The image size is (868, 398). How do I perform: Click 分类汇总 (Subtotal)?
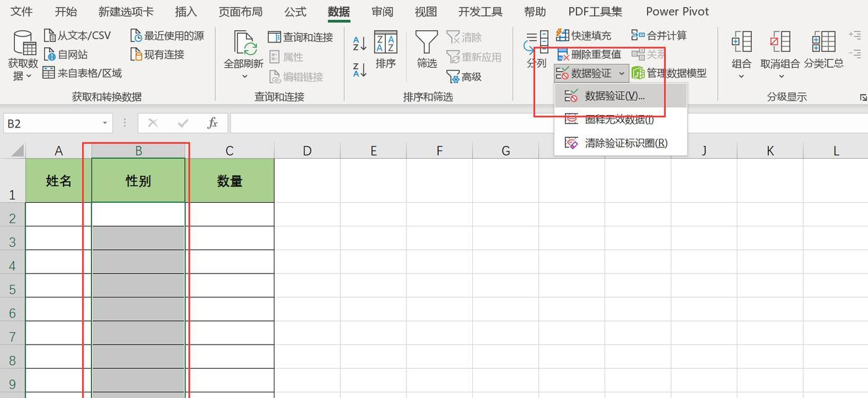point(824,50)
